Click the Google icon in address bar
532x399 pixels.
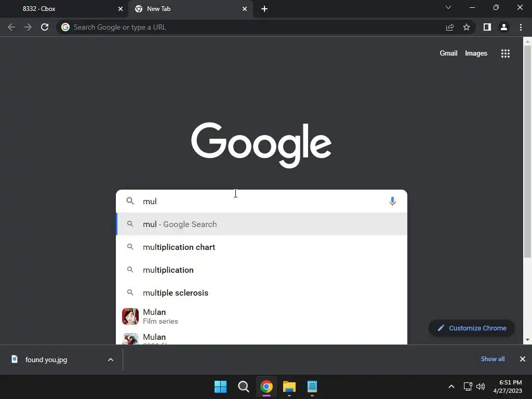(65, 27)
